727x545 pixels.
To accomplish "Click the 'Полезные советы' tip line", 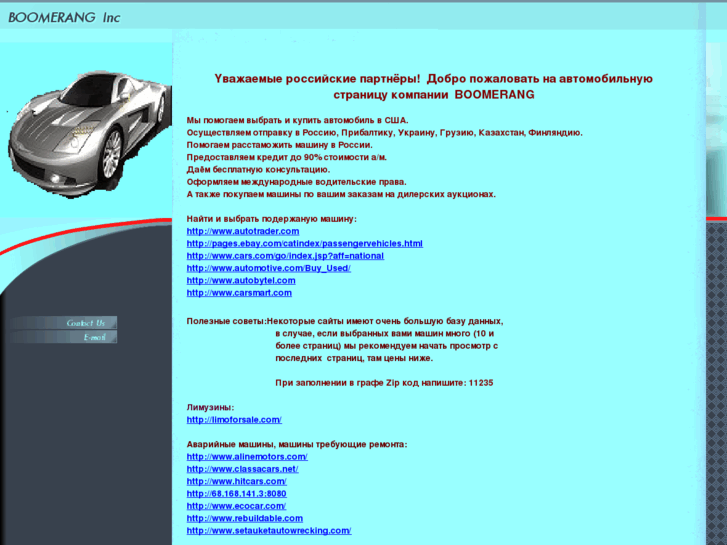I will click(x=344, y=321).
